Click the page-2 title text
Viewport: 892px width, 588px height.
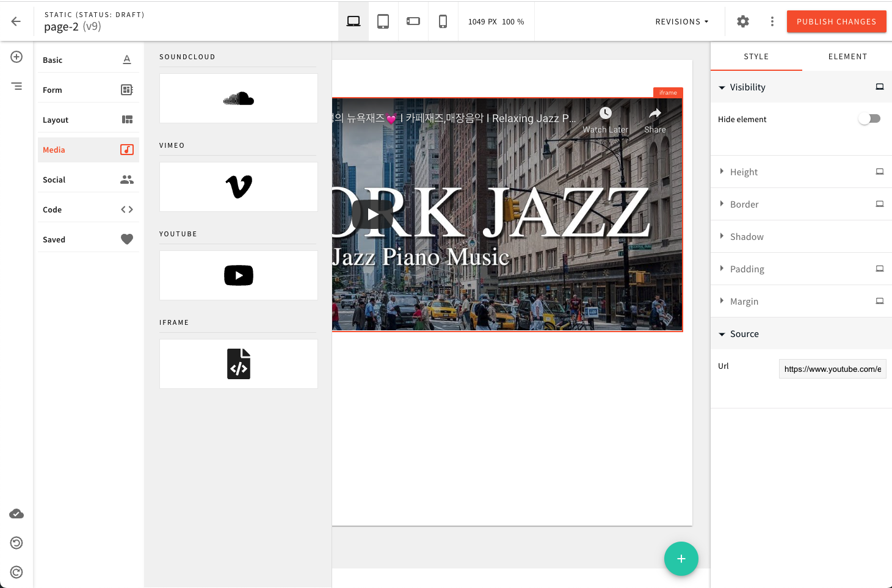coord(61,26)
